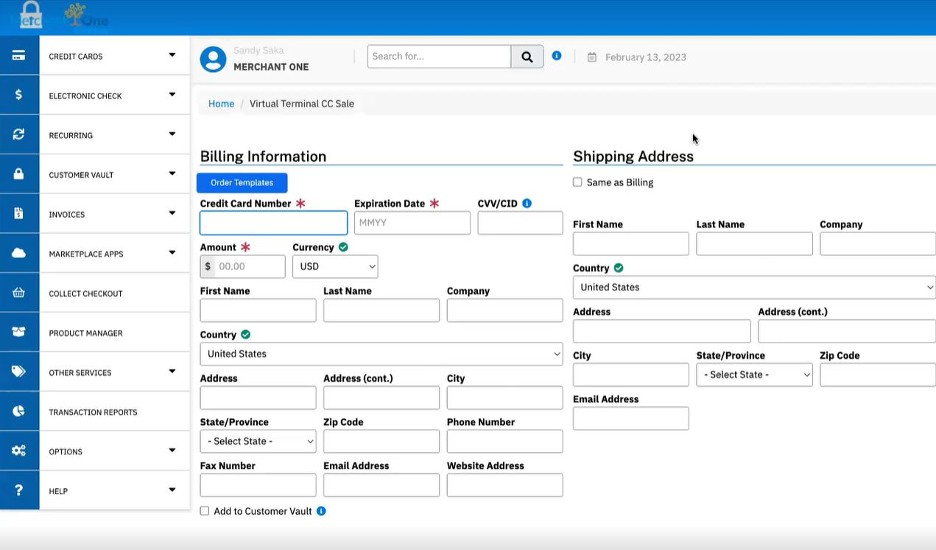Check the Same as Billing checkbox

578,182
